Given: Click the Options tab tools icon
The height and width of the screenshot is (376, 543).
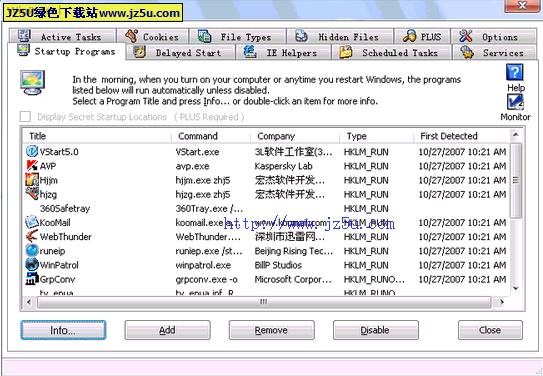Looking at the screenshot, I should 465,36.
